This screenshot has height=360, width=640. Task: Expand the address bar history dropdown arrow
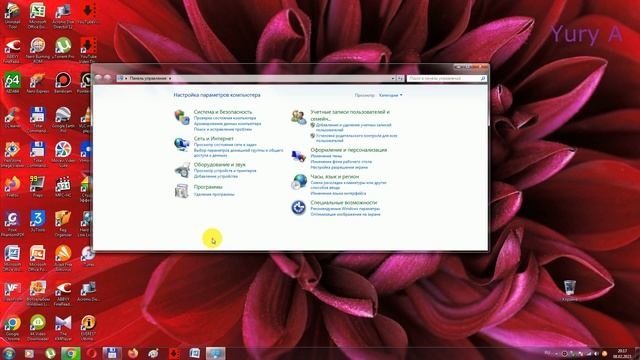pos(393,78)
